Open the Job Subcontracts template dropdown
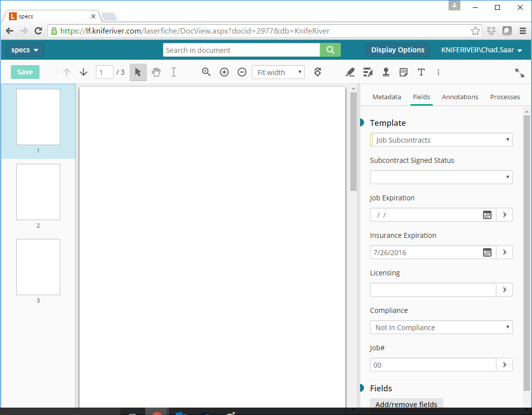This screenshot has height=415, width=532. click(x=441, y=140)
